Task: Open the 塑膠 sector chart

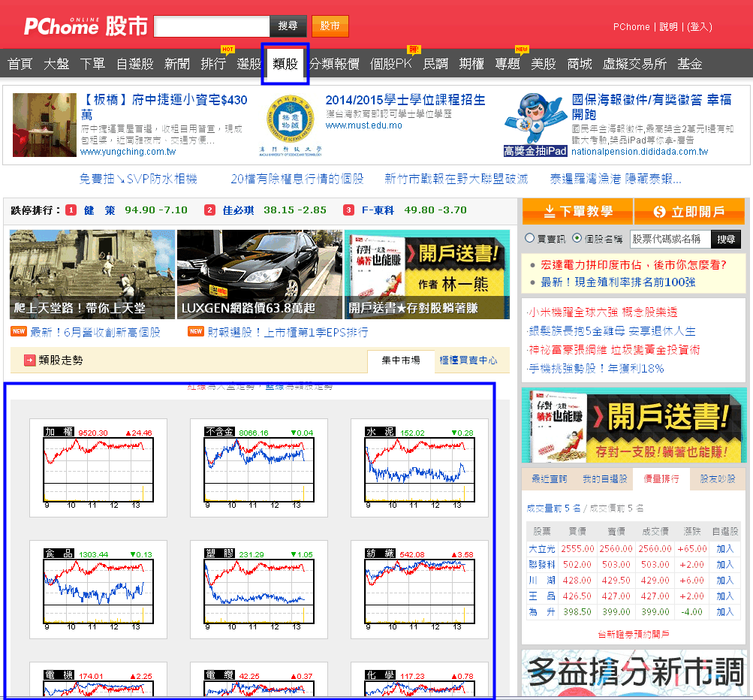Action: [259, 590]
